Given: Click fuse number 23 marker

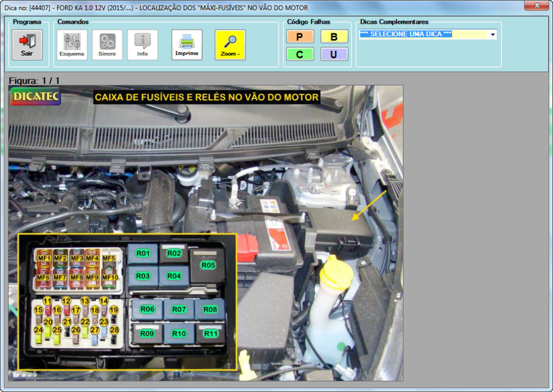Looking at the screenshot, I should point(104,322).
